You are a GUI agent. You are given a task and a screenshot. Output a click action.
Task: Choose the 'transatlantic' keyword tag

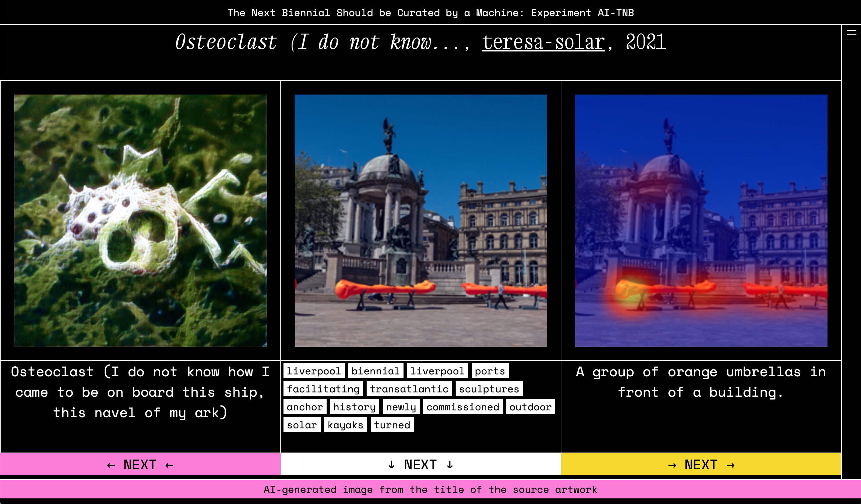(x=409, y=389)
